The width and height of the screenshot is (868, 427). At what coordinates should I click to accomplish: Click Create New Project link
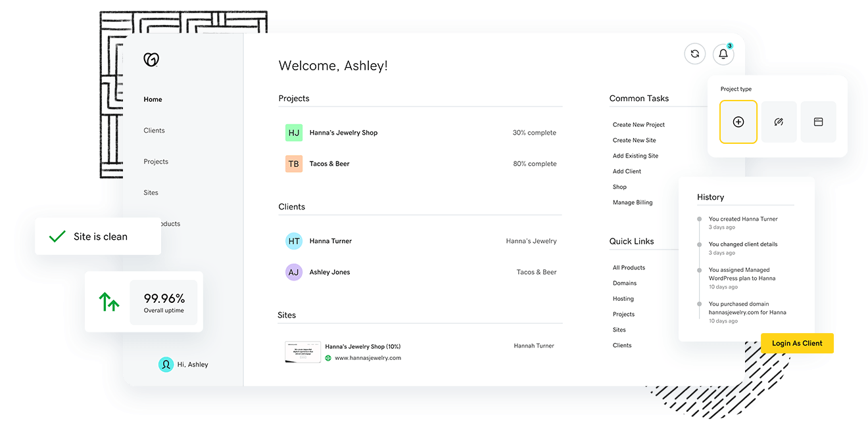pos(639,125)
